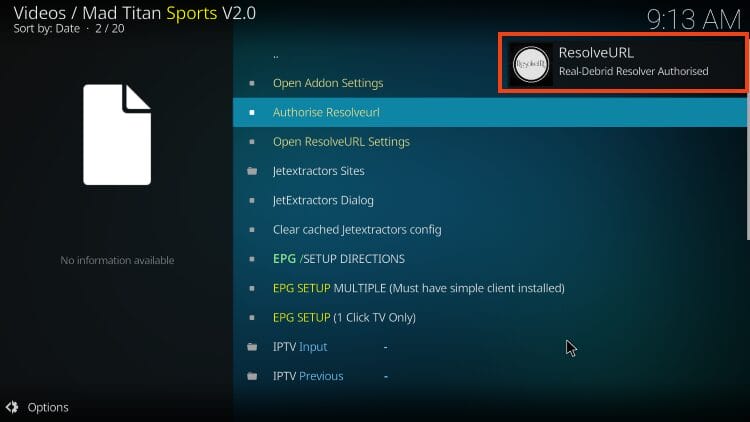Open the Options gear icon
The width and height of the screenshot is (750, 422).
(12, 407)
